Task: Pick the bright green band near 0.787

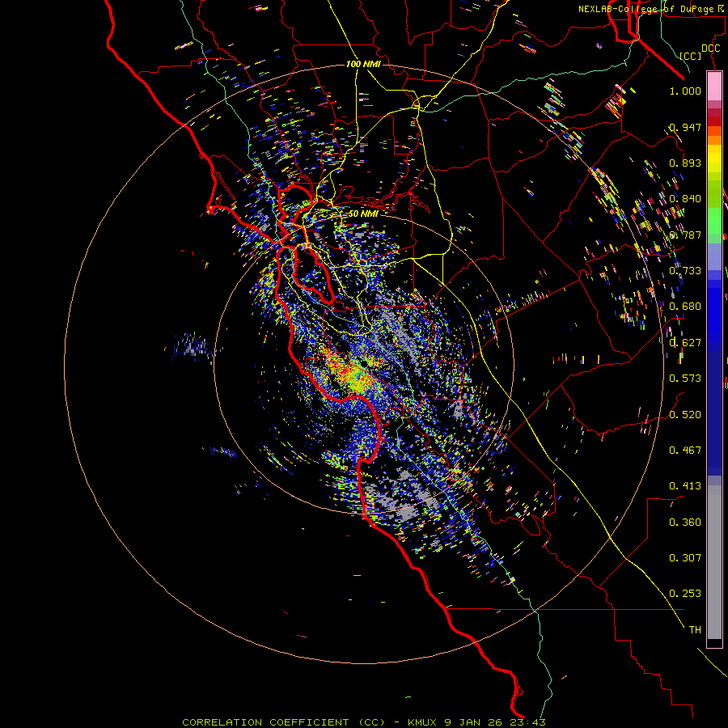Action: point(714,221)
